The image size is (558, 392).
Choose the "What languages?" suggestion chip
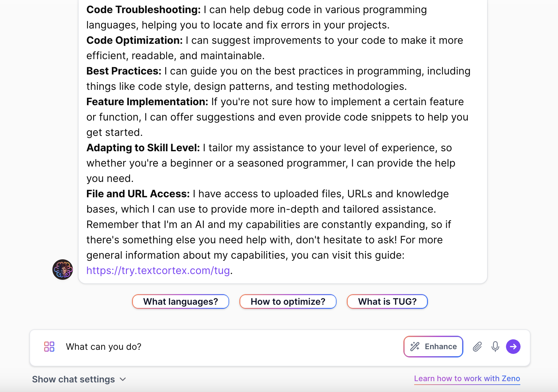pyautogui.click(x=180, y=301)
